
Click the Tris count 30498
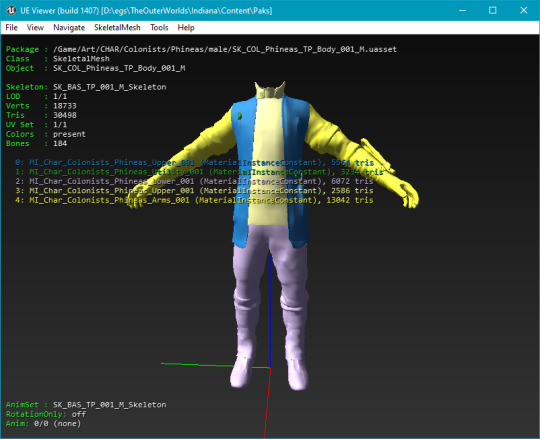[x=65, y=115]
